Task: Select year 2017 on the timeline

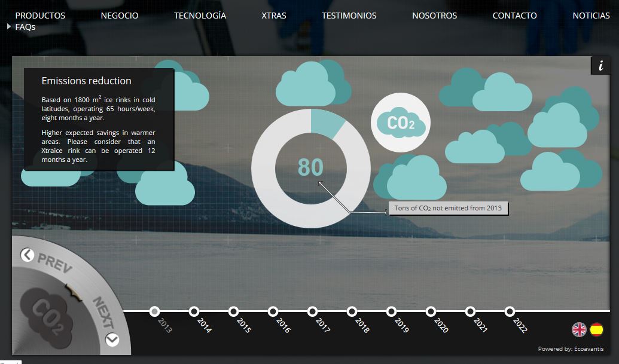Action: pyautogui.click(x=312, y=311)
